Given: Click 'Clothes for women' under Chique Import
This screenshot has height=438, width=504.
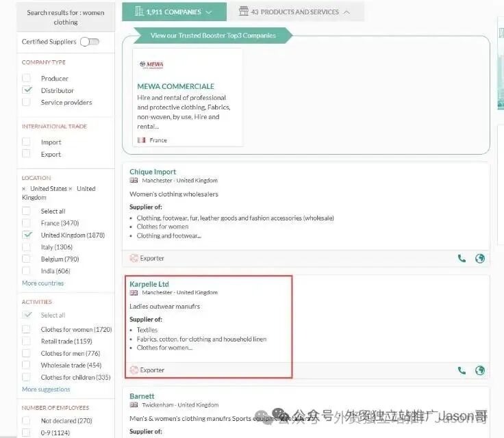Looking at the screenshot, I should click(x=163, y=227).
